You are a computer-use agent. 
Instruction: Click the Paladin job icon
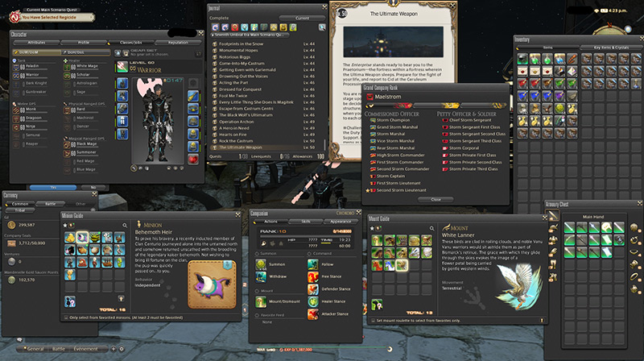click(x=16, y=67)
